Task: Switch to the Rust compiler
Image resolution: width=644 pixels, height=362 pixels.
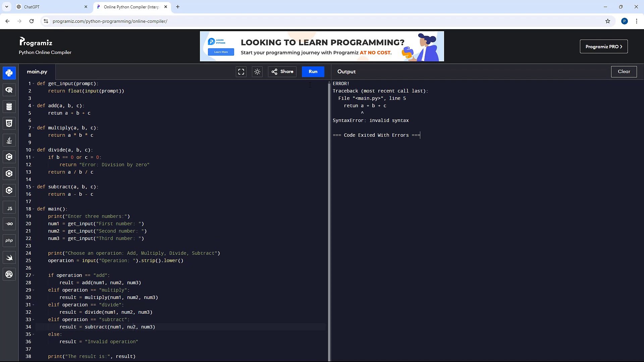Action: point(9,274)
